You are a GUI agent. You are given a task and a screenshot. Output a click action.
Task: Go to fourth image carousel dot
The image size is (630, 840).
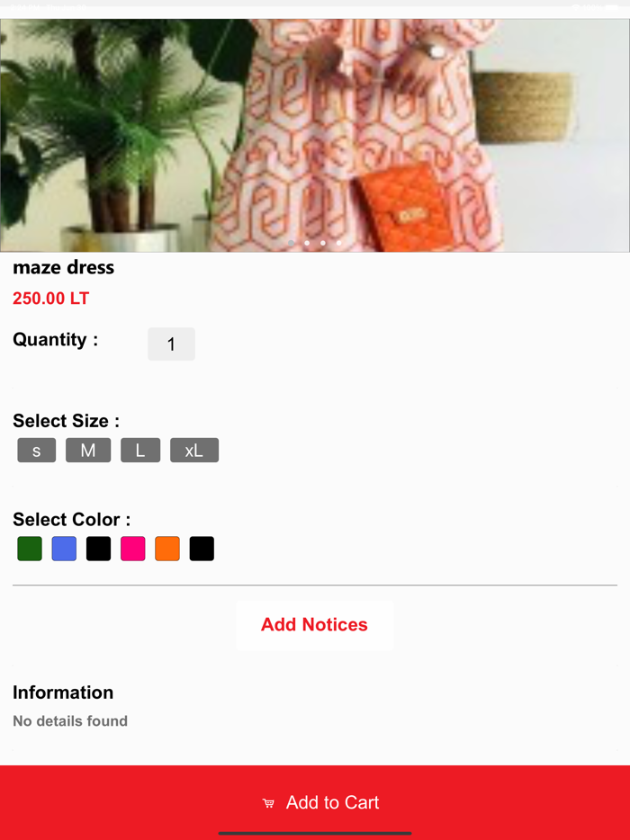(x=339, y=243)
